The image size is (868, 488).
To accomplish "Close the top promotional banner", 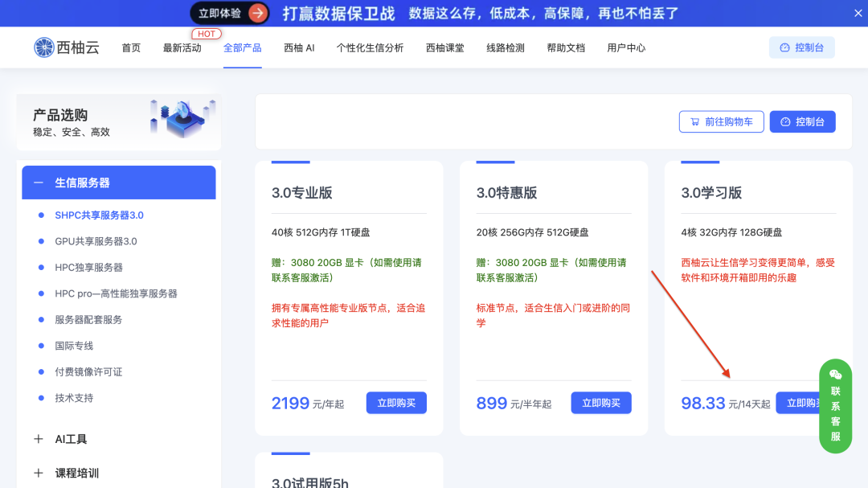I will (858, 14).
